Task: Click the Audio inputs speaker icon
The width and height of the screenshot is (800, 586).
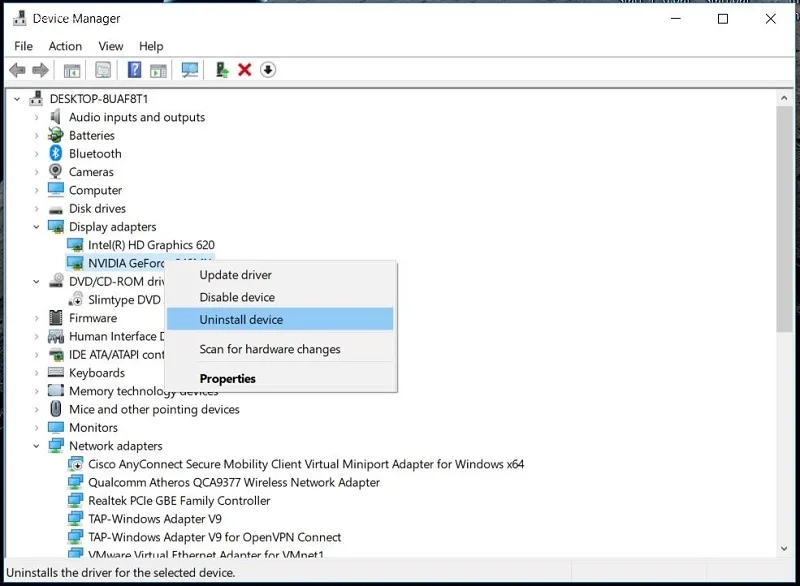Action: pos(56,117)
